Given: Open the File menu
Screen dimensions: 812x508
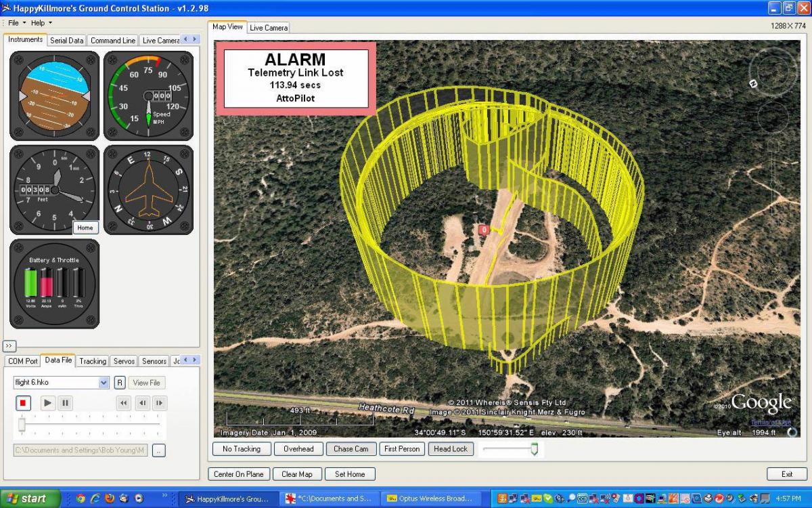Looking at the screenshot, I should 17,22.
